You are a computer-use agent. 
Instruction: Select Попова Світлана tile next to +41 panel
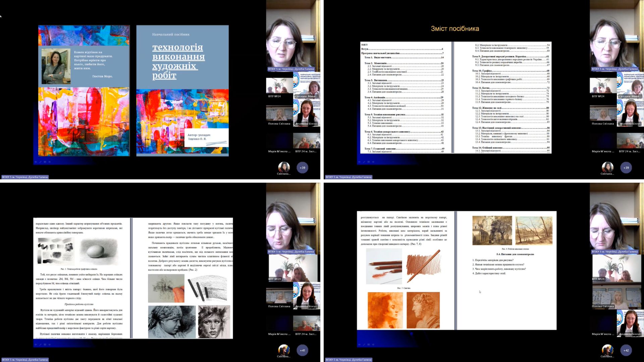(279, 297)
